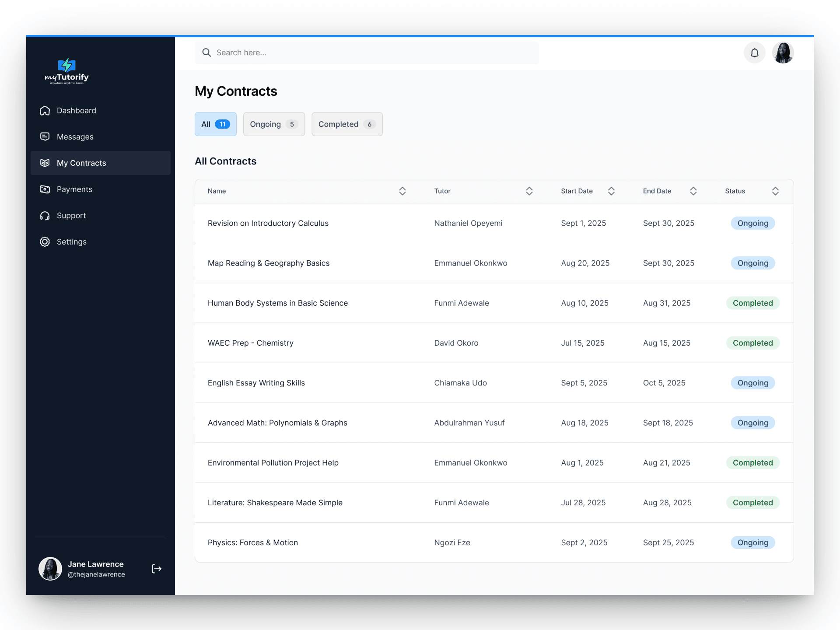Sort by End Date column arrows
The height and width of the screenshot is (630, 840).
(x=693, y=191)
